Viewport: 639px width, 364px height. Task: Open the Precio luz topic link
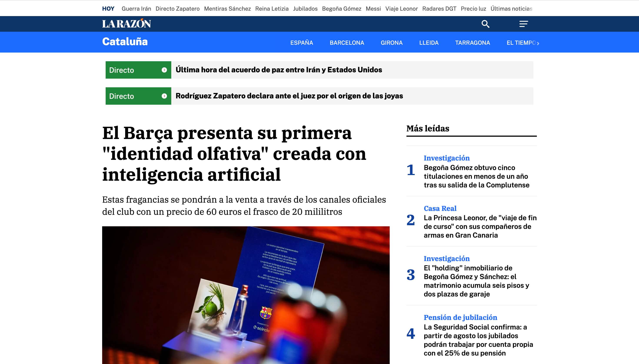(473, 9)
